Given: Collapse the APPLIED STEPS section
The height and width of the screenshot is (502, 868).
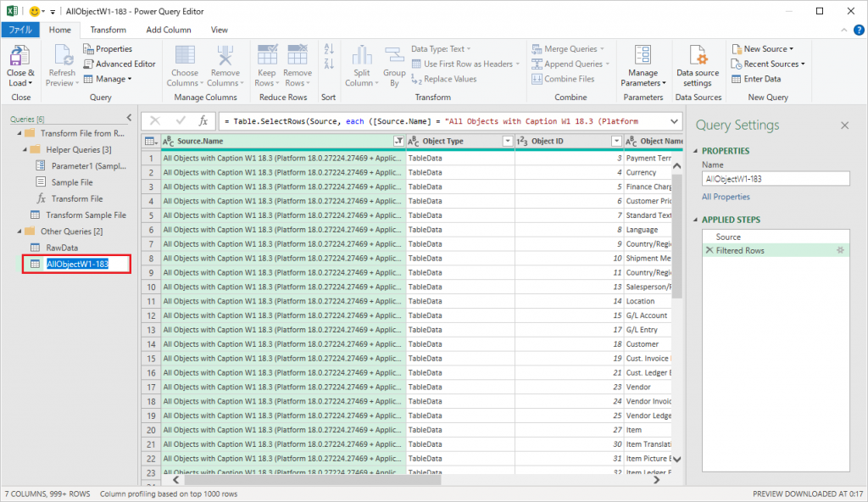Looking at the screenshot, I should 696,220.
